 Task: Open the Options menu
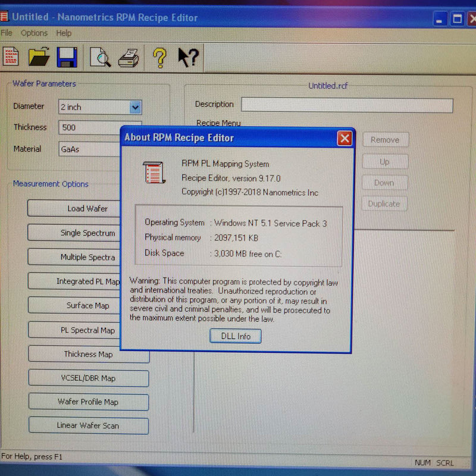[x=34, y=33]
